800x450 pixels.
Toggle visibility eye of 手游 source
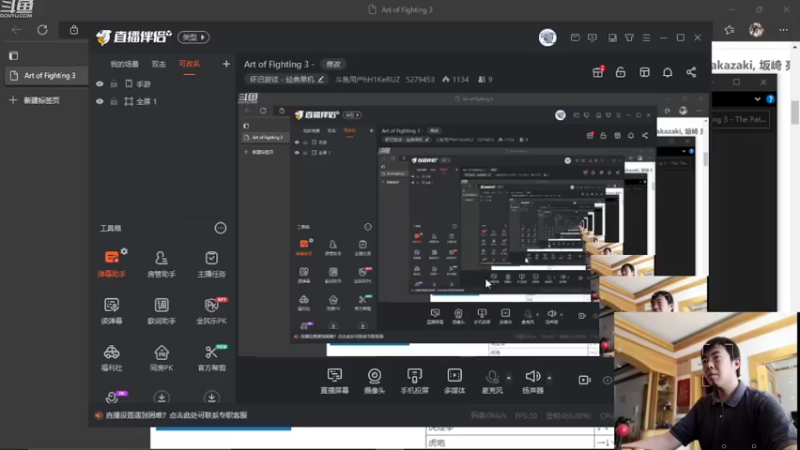pyautogui.click(x=99, y=84)
